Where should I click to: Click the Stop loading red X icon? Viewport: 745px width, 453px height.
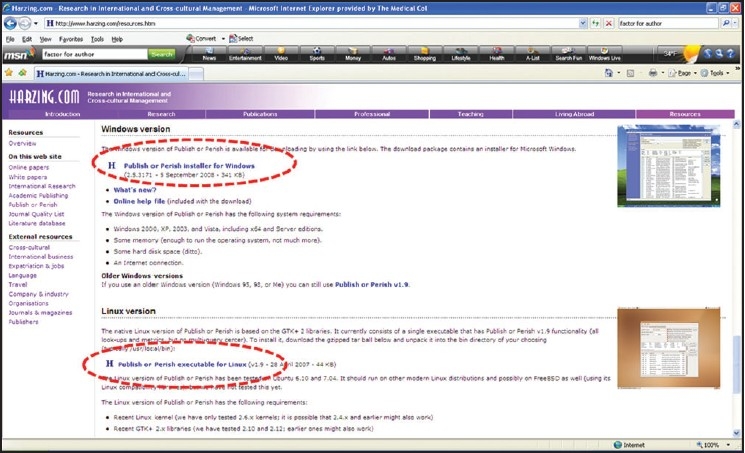[x=609, y=23]
